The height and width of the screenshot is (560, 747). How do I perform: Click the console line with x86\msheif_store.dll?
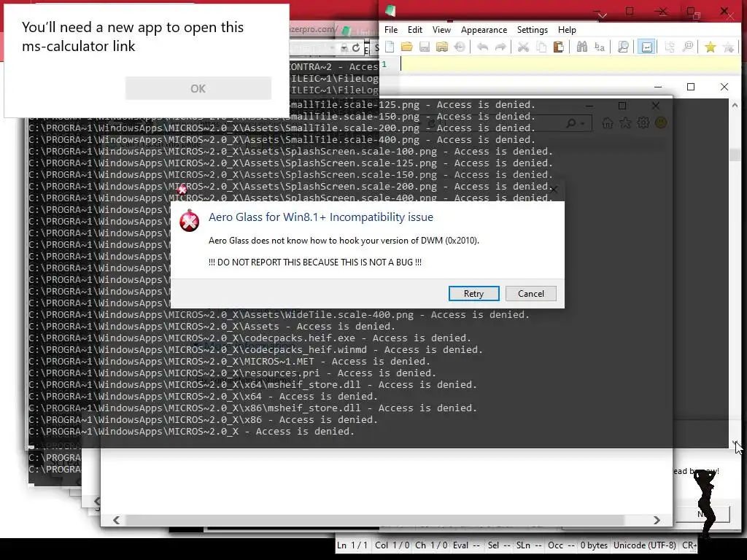[252, 408]
